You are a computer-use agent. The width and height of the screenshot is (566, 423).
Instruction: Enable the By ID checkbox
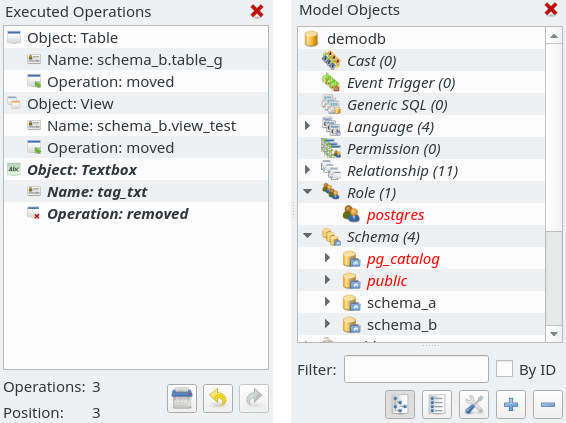pos(504,369)
